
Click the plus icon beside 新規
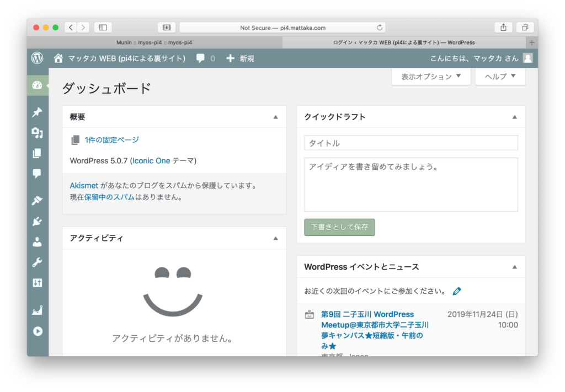pos(230,58)
